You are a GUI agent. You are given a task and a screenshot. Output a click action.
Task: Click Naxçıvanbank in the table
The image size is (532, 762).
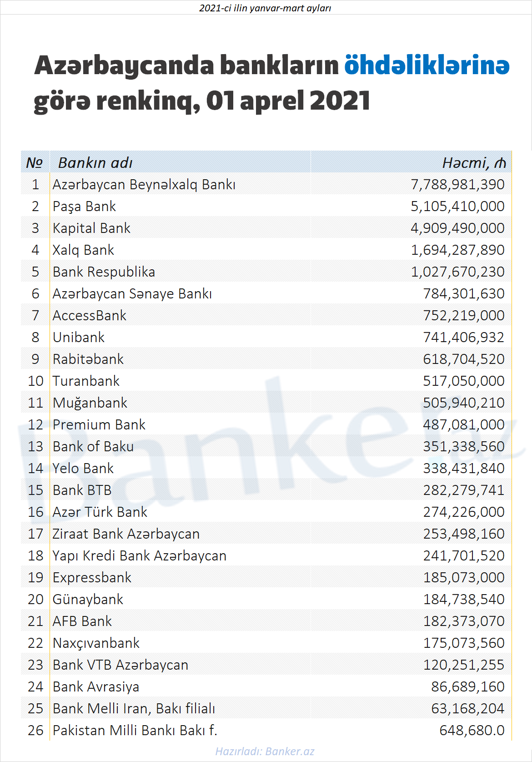[x=96, y=643]
